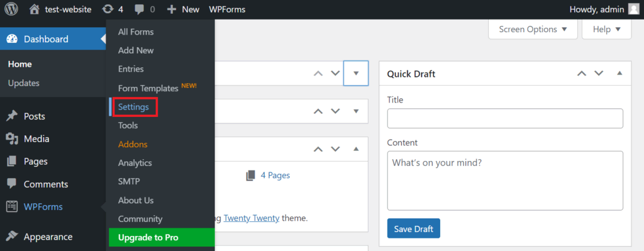Open the Twenty Twenty theme link
Viewport: 644px width, 251px height.
click(252, 218)
